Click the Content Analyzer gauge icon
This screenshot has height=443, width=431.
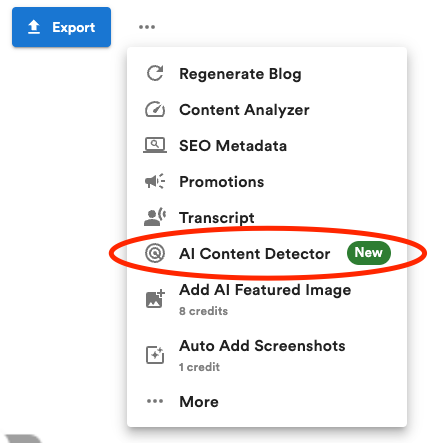155,110
